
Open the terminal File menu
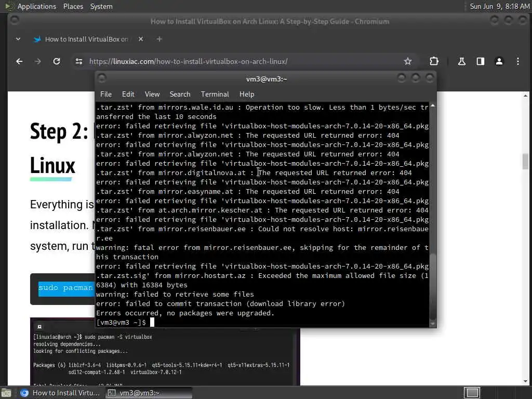pyautogui.click(x=106, y=95)
